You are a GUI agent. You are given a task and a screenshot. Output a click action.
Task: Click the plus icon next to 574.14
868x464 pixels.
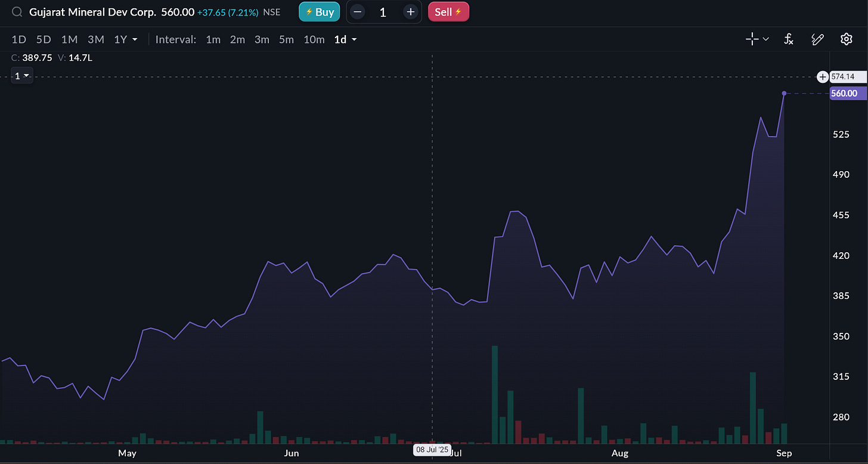(823, 77)
